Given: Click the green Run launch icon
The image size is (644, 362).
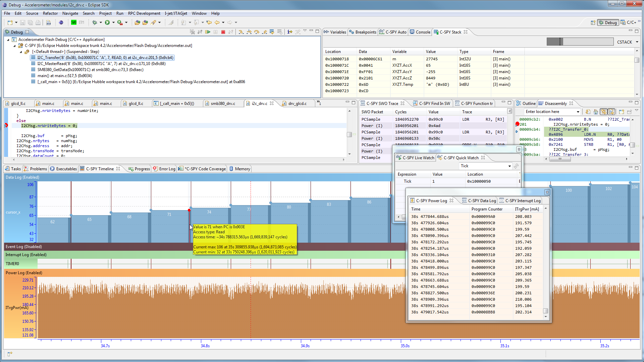Looking at the screenshot, I should 107,22.
